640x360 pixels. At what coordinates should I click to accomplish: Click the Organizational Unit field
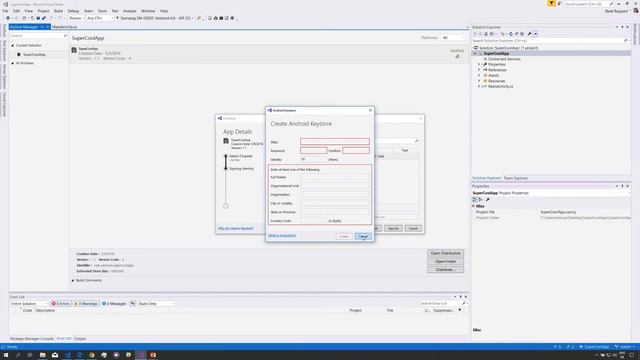pos(335,186)
